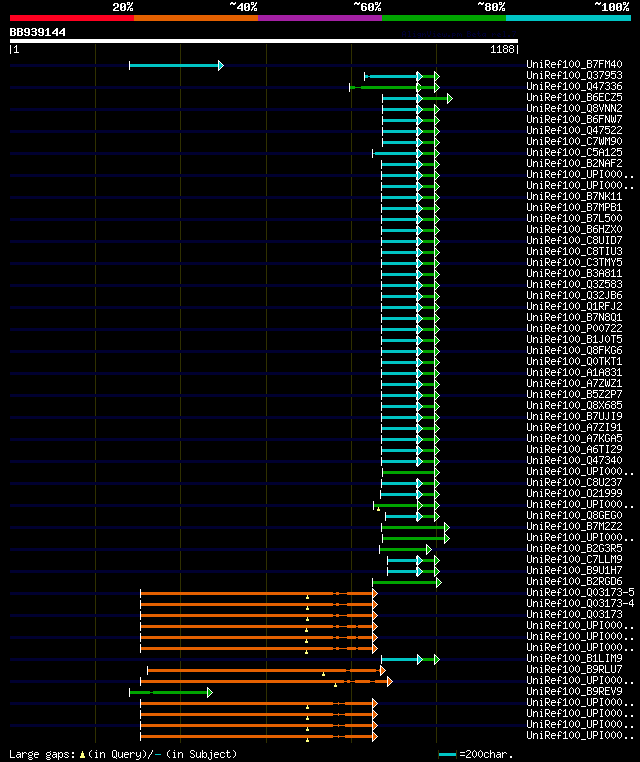Choose the UniRef100_C3TMY5 entry
Screen dimensions: 640x762
574,262
